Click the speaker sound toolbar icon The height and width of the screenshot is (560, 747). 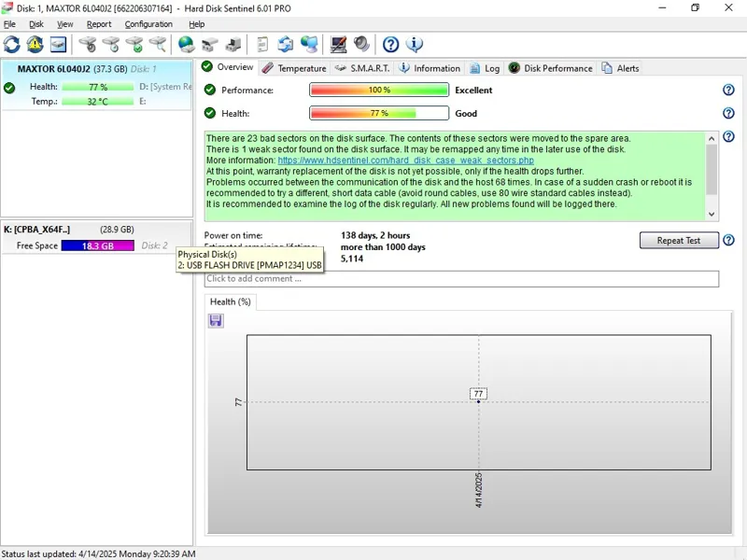coord(361,44)
